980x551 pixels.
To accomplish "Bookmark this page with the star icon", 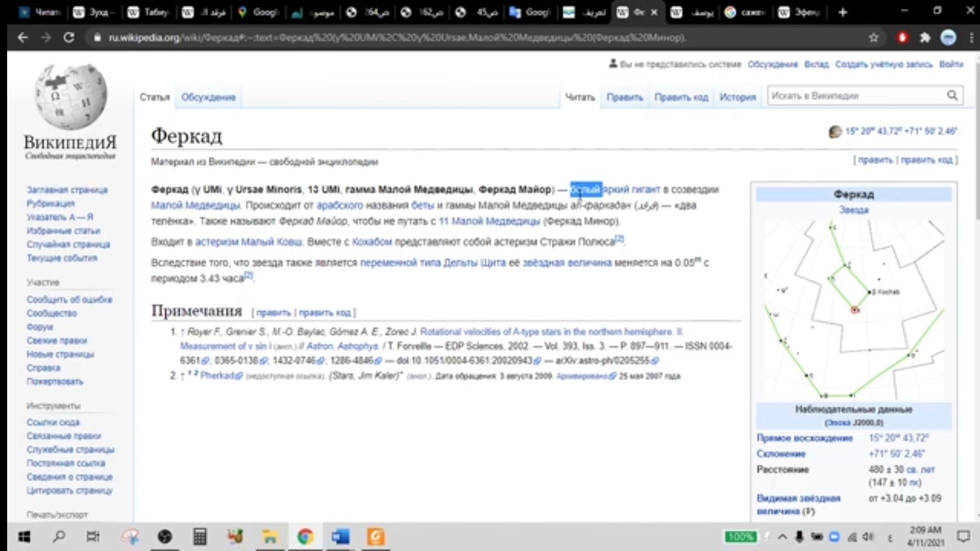I will 873,37.
